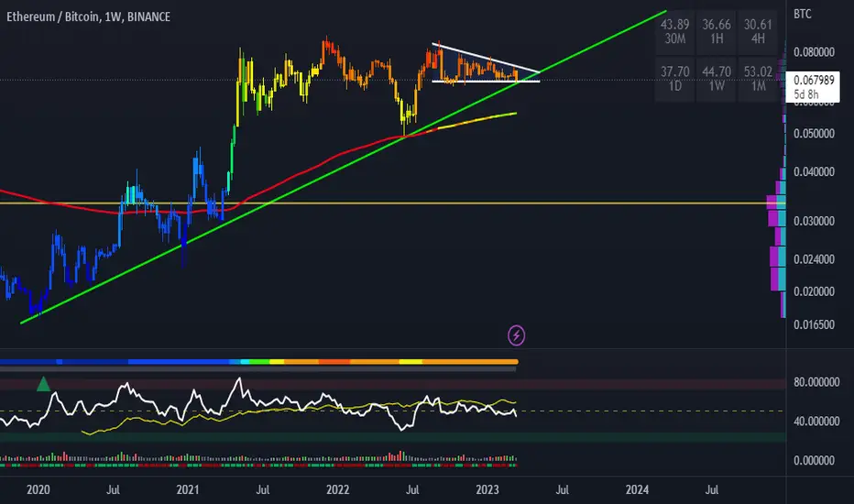
Task: Click the 2024 label on the time axis
Action: tap(637, 490)
